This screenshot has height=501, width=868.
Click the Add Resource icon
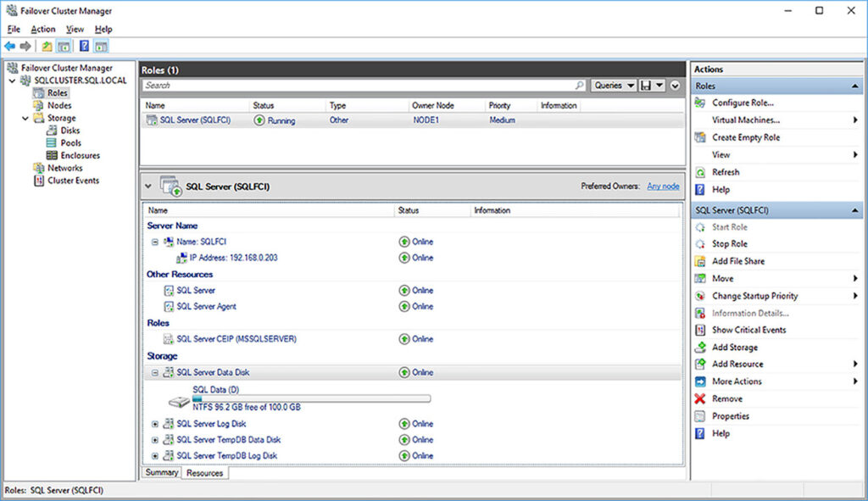[x=700, y=365]
